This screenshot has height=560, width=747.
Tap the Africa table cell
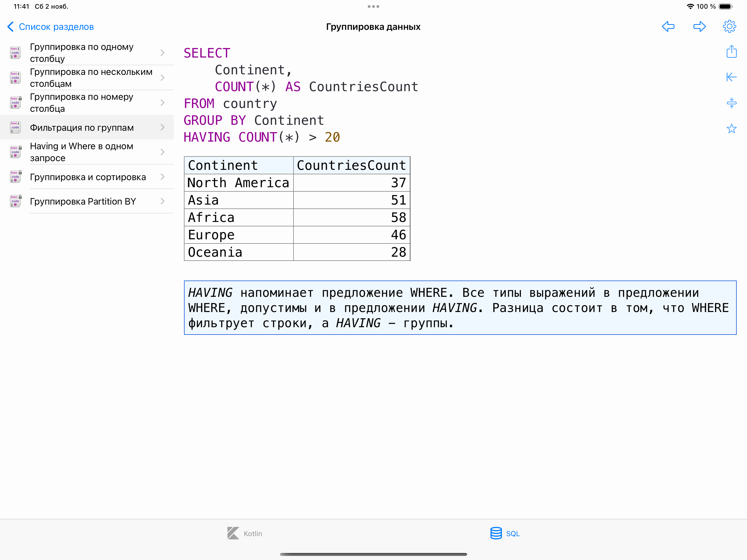click(x=239, y=217)
